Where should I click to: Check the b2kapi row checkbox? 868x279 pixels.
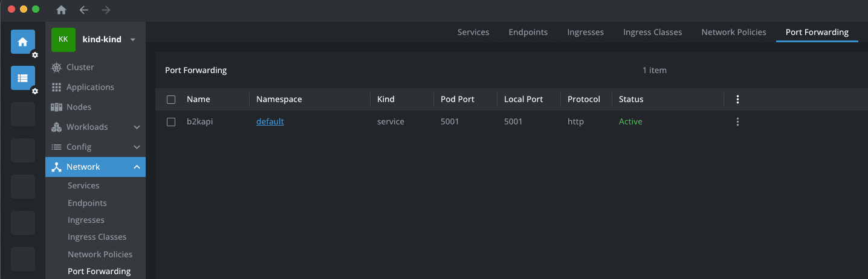(171, 122)
